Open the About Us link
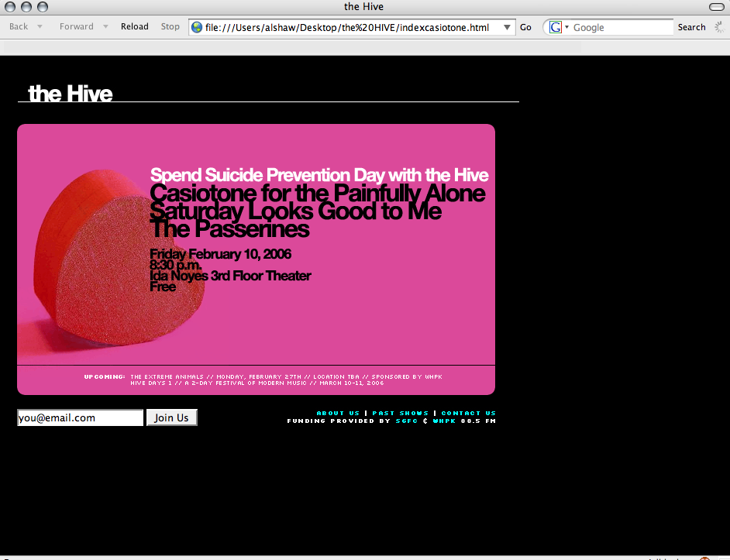The image size is (730, 560). (338, 413)
